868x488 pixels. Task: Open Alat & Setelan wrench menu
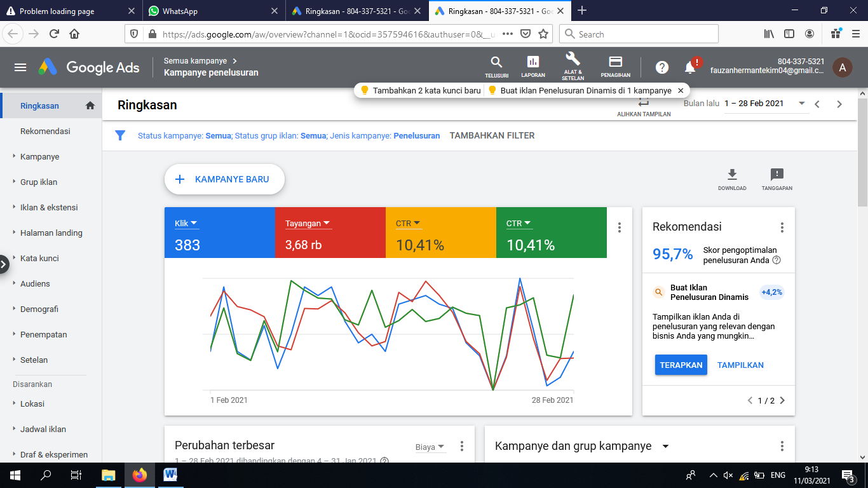pos(573,66)
